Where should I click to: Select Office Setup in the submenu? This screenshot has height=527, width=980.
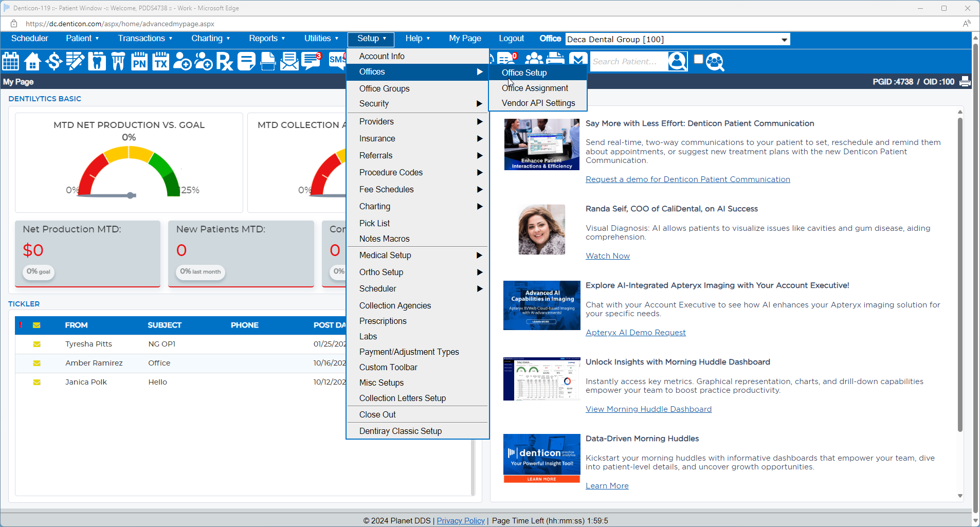point(538,72)
